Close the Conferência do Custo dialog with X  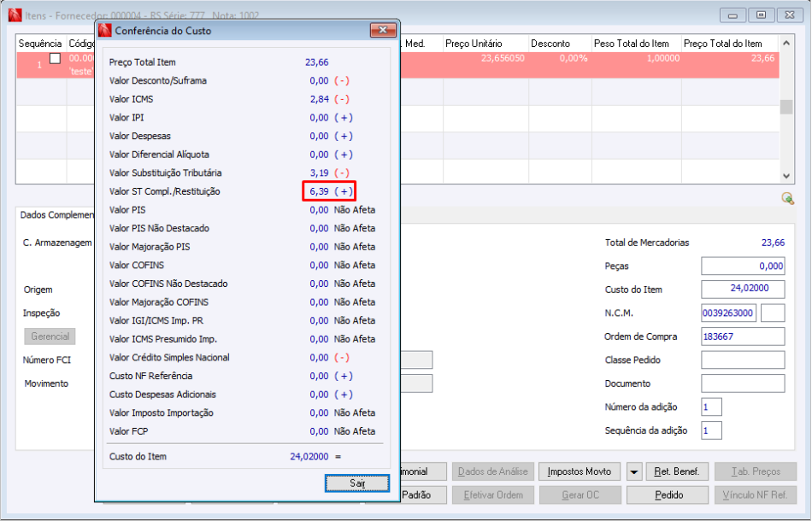[383, 30]
